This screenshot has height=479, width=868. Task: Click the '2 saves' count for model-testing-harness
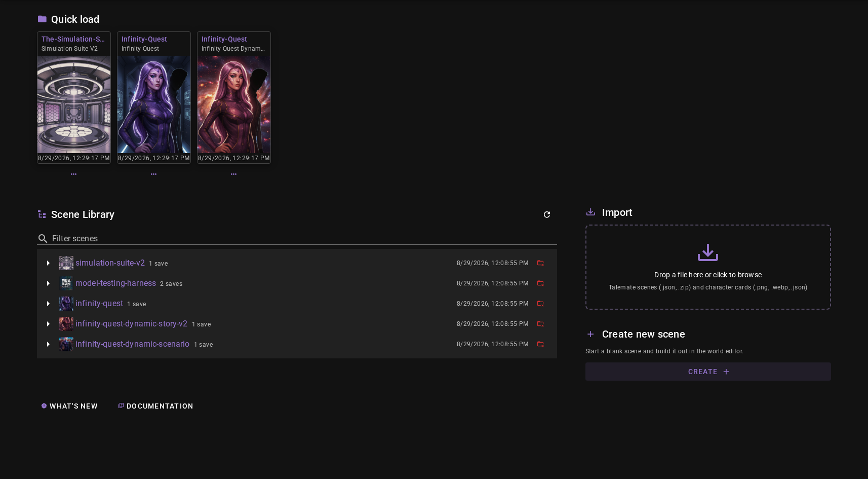coord(171,284)
